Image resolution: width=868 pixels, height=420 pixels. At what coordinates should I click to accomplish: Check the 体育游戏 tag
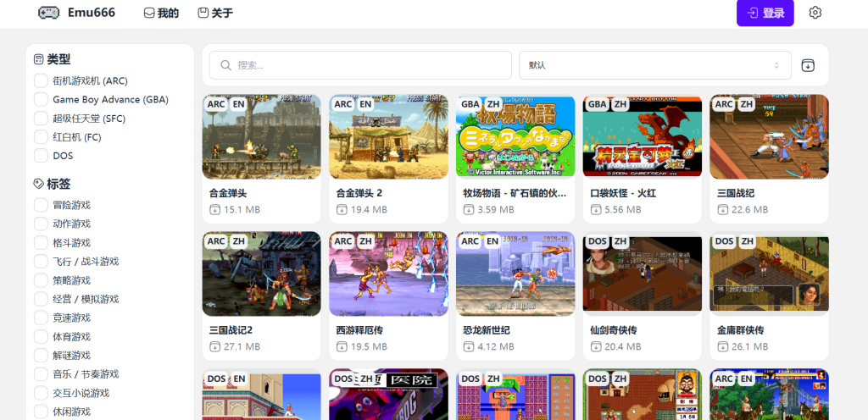point(41,336)
